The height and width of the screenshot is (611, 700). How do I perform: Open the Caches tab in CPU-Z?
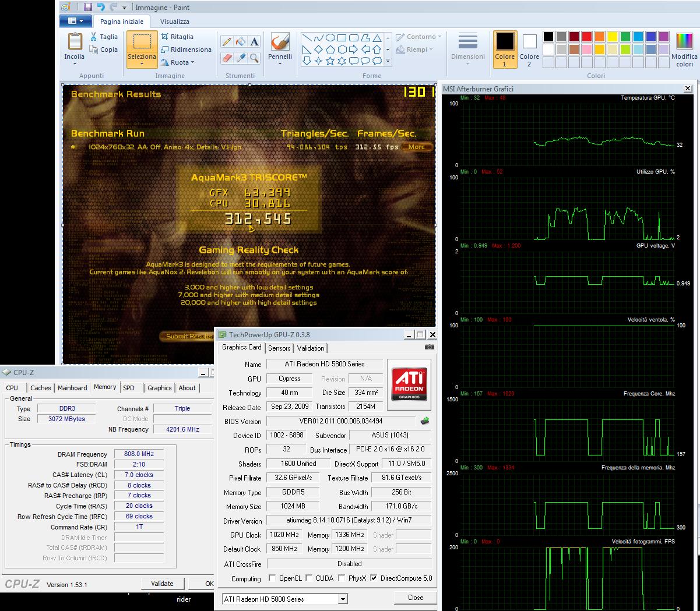pos(41,388)
